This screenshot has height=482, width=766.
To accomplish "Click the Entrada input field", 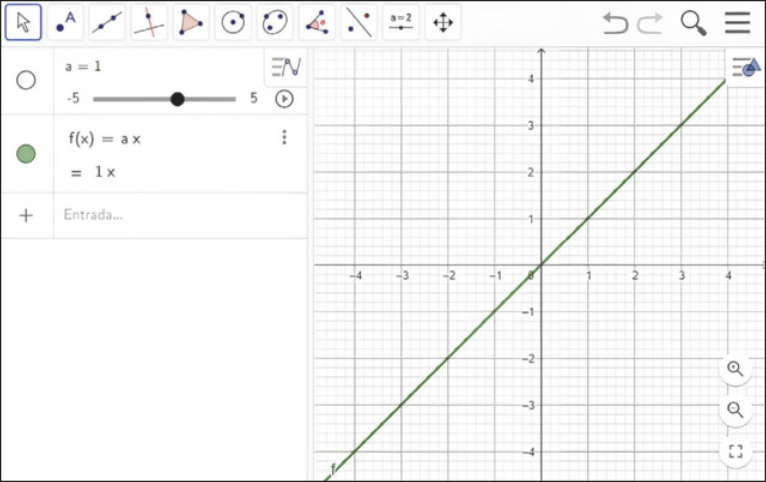I will click(181, 215).
